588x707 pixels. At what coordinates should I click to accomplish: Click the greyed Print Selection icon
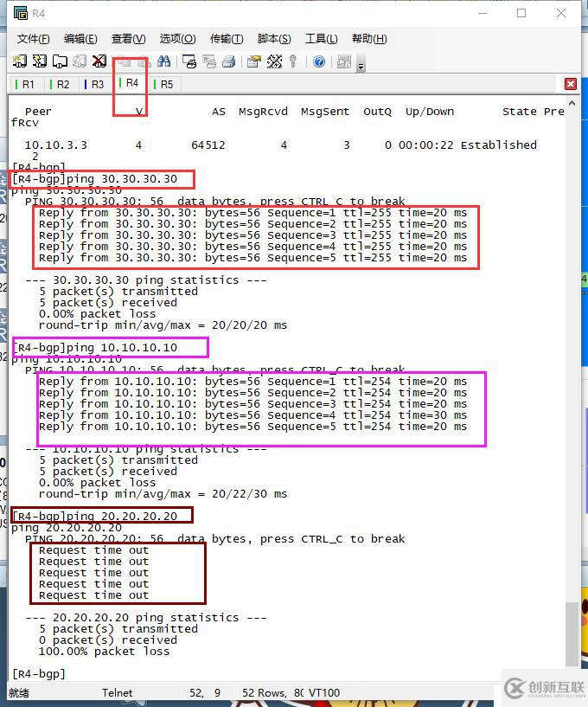(x=209, y=61)
